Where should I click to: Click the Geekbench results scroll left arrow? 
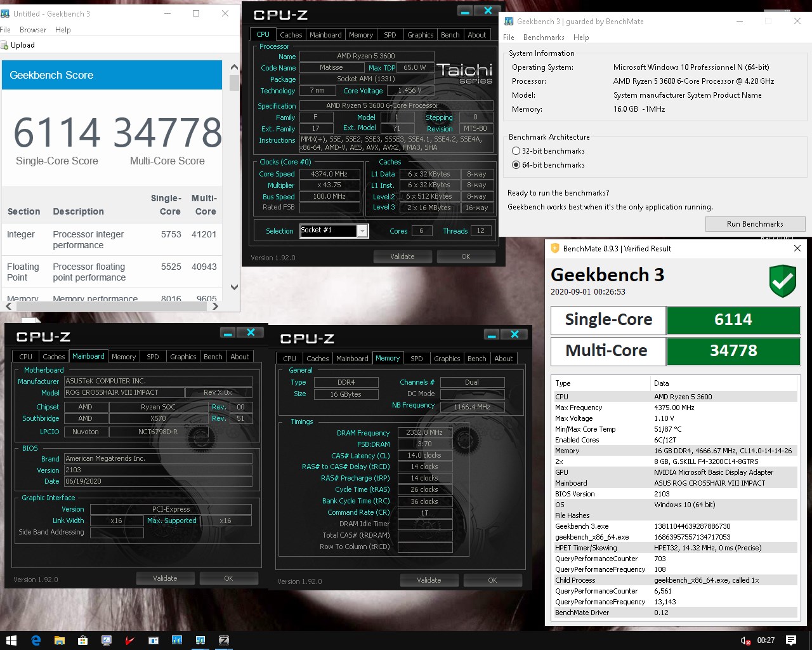8,306
